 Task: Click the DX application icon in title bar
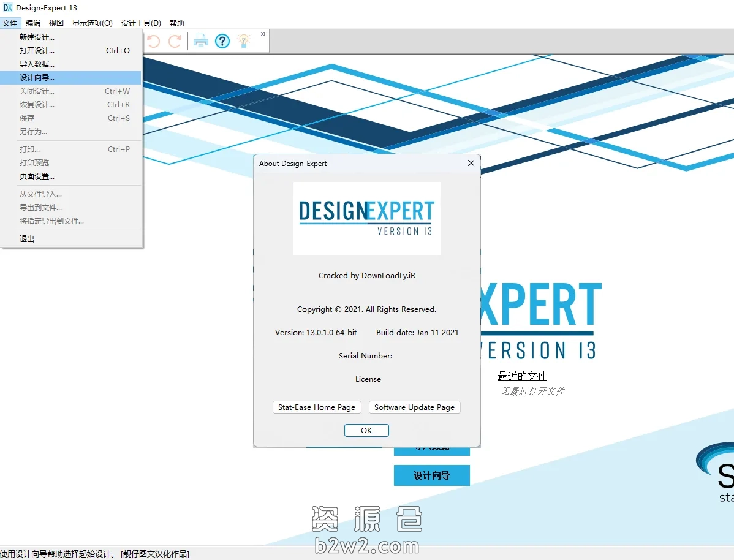(x=8, y=7)
